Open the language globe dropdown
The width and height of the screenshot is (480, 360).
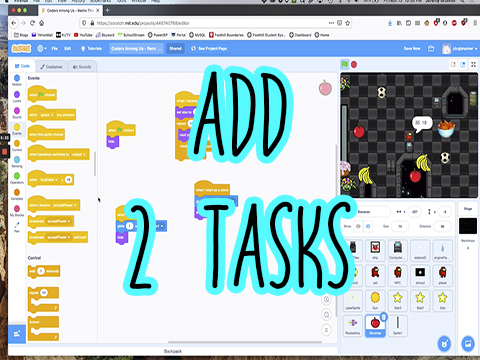pyautogui.click(x=42, y=49)
